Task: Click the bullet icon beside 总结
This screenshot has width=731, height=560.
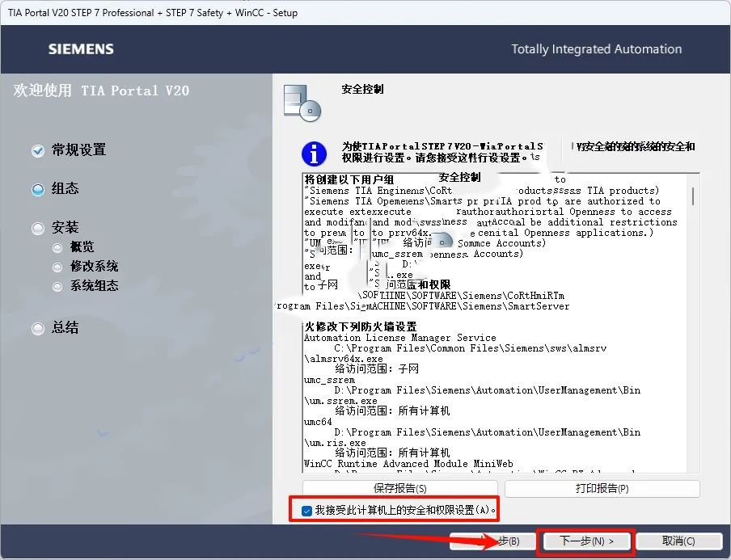Action: click(x=37, y=329)
